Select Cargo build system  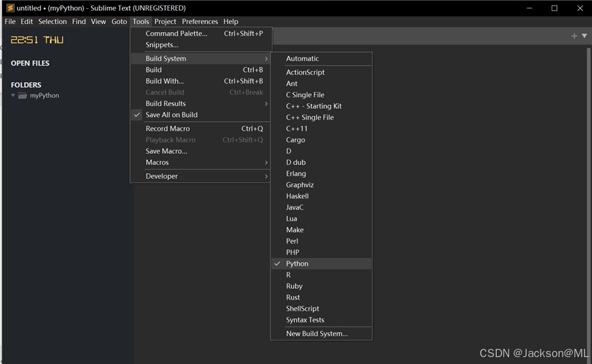[321, 140]
